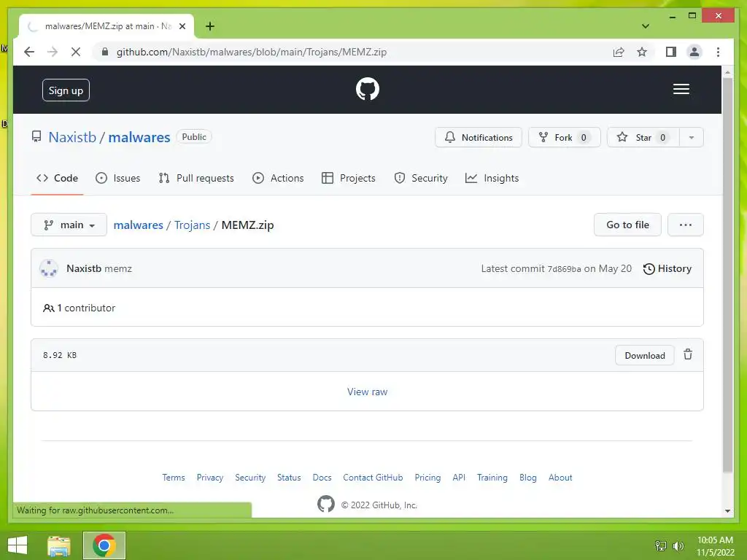Open the Terms footer link
This screenshot has height=560, width=747.
click(174, 478)
